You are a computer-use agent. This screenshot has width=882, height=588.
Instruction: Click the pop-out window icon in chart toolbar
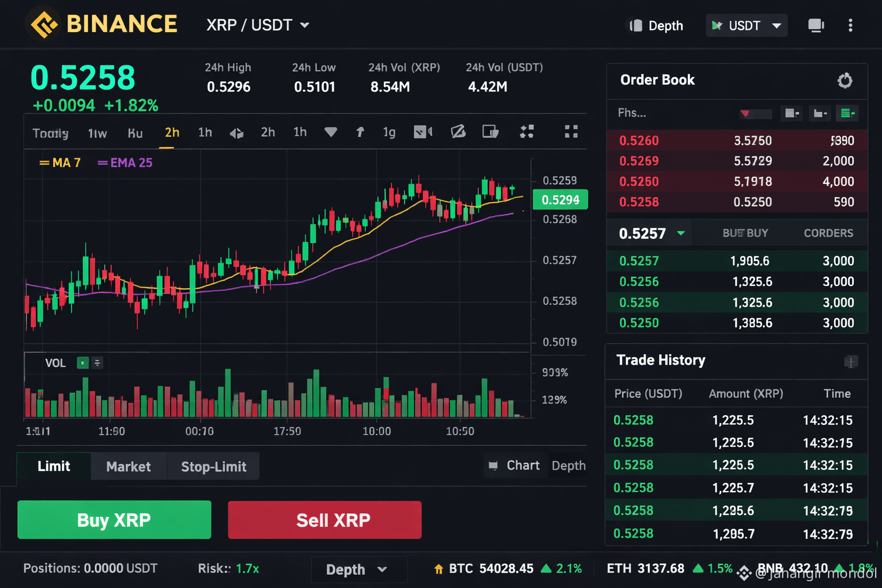490,132
